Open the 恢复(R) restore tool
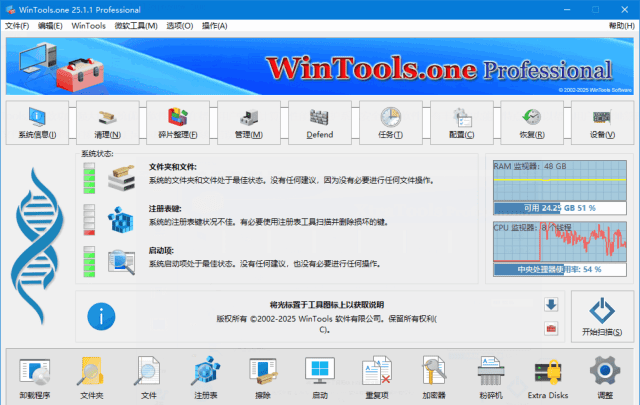 tap(532, 122)
